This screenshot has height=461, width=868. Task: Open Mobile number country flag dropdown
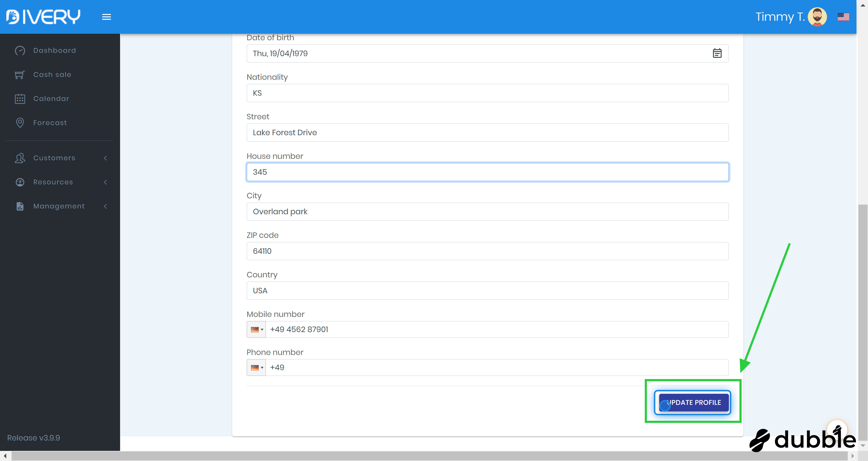pos(257,329)
